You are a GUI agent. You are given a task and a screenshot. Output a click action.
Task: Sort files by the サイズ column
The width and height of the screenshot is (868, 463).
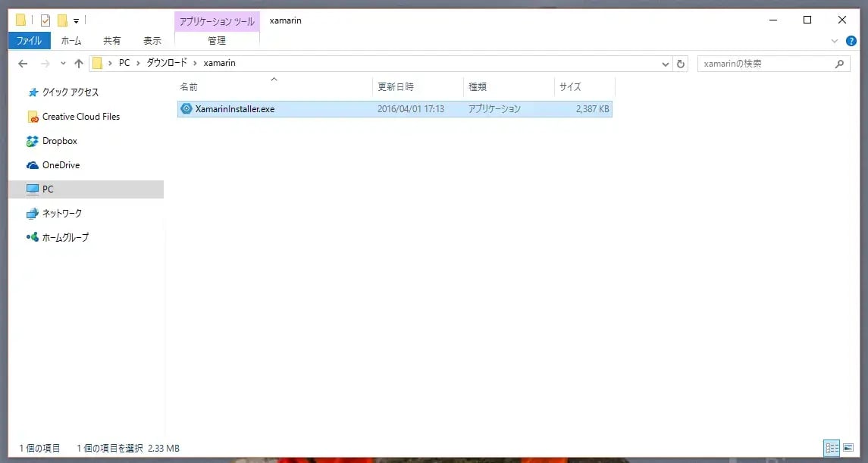(x=584, y=87)
